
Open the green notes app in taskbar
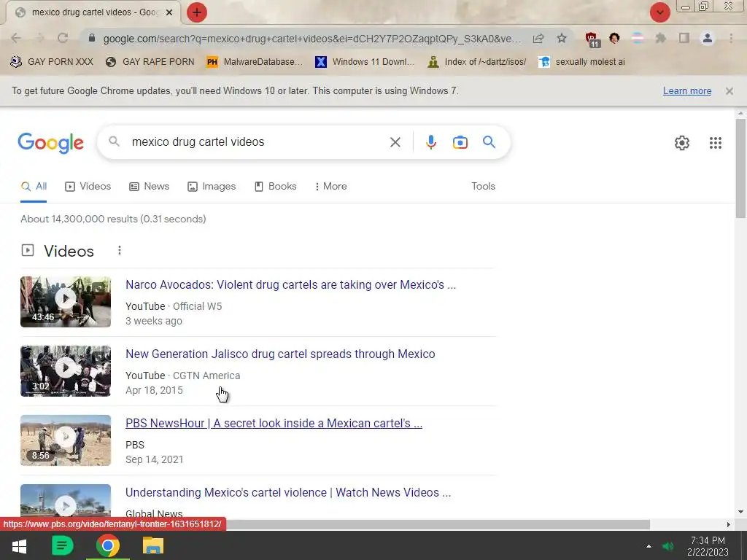(63, 545)
